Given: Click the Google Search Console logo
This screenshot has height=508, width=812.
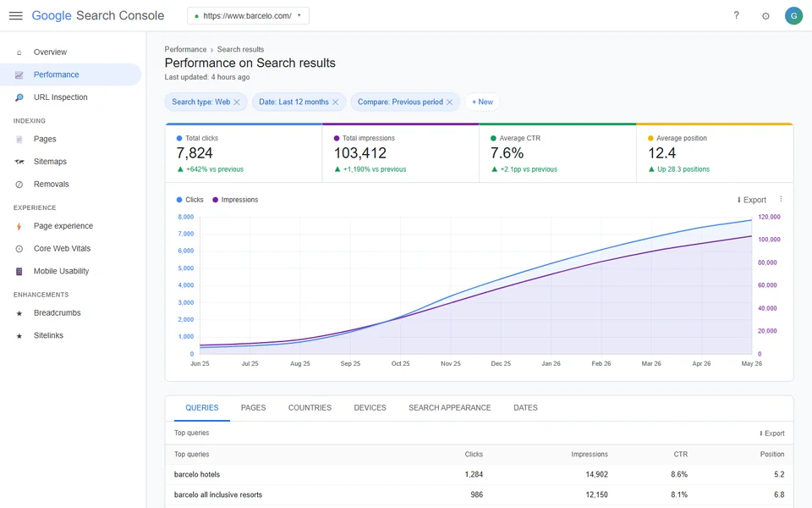Looking at the screenshot, I should pyautogui.click(x=98, y=15).
